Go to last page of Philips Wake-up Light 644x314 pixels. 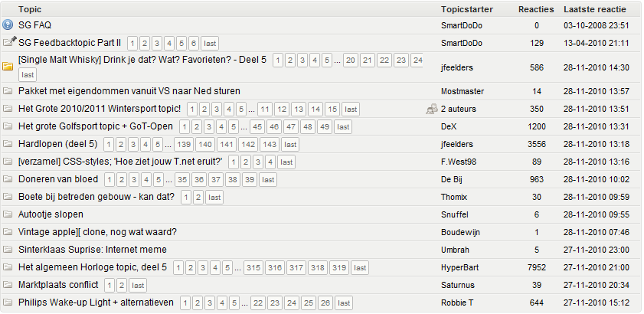(344, 303)
